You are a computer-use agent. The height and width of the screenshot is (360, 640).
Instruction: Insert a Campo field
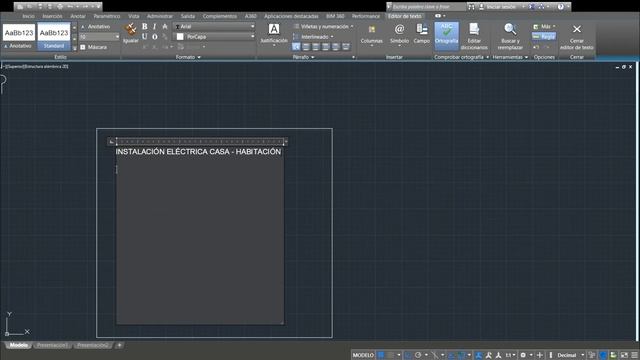[422, 34]
